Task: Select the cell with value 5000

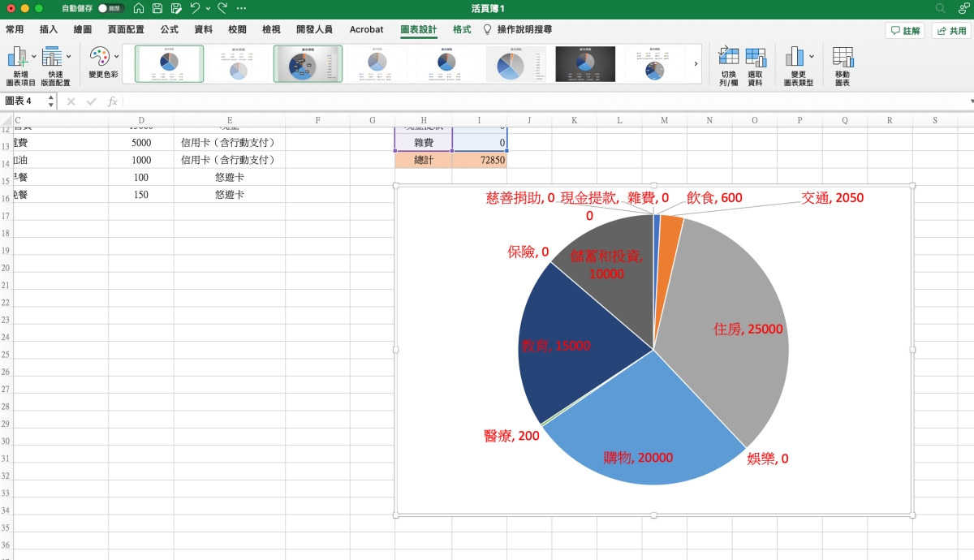Action: tap(140, 142)
